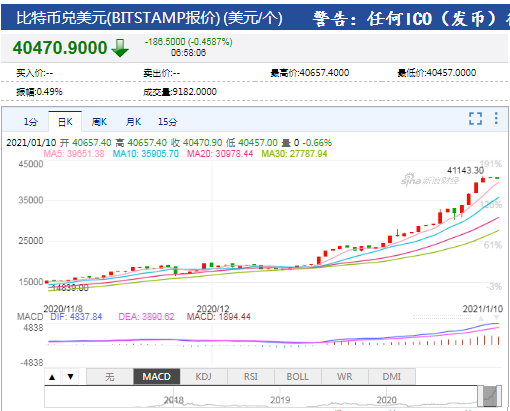Click the down triangle indicator button

[x=70, y=377]
